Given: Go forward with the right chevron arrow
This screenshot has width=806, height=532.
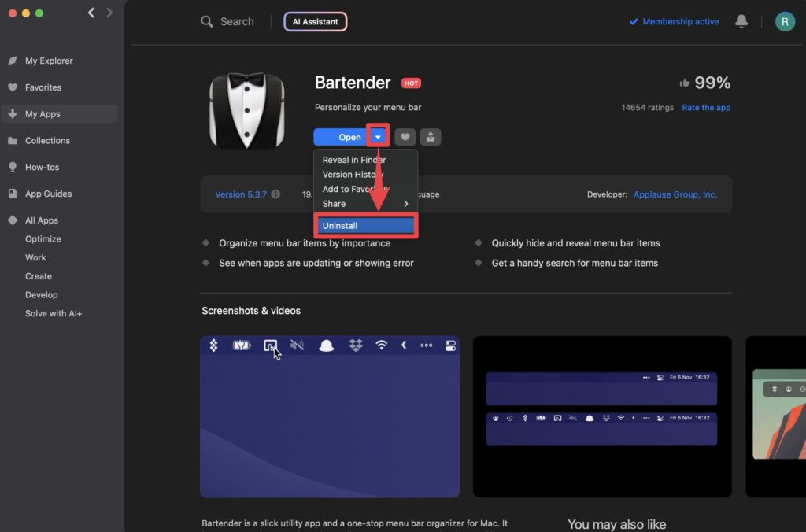Looking at the screenshot, I should (x=109, y=13).
